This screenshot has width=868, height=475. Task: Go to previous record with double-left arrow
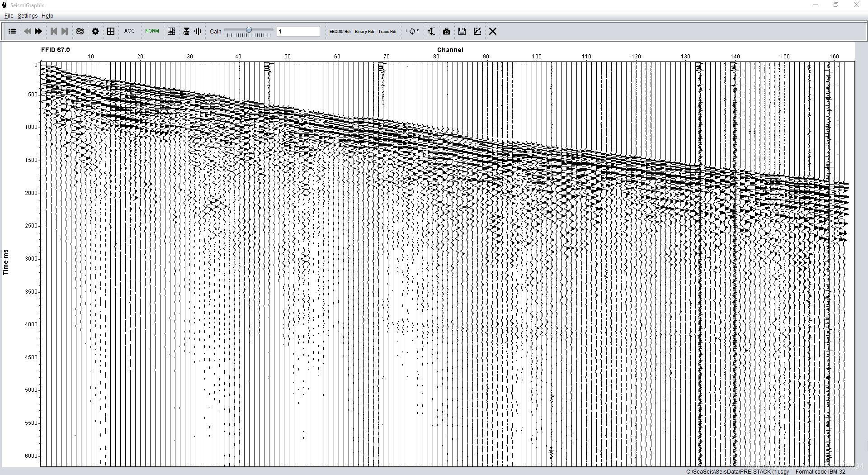coord(27,31)
